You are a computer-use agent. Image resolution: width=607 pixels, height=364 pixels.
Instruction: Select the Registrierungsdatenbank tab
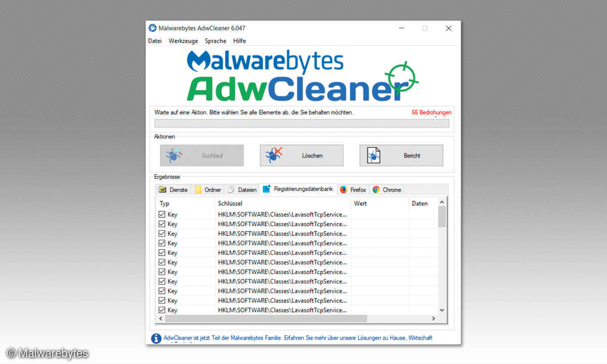298,189
